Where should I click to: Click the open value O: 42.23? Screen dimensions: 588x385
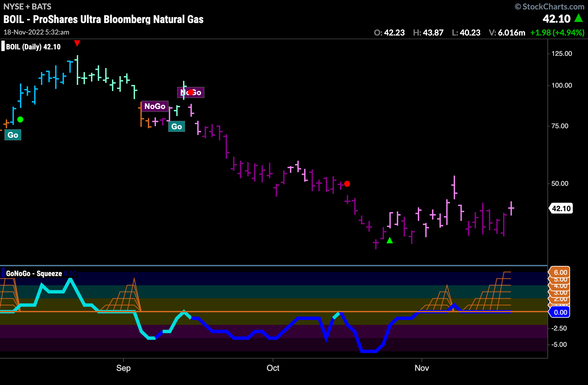click(389, 32)
